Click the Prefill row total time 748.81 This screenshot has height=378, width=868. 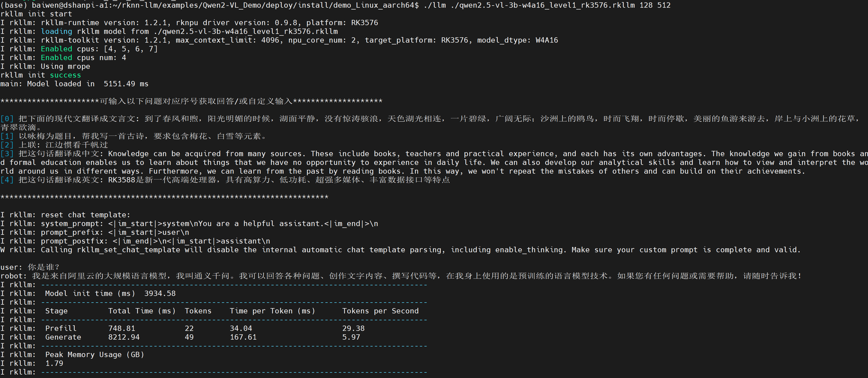pyautogui.click(x=121, y=328)
